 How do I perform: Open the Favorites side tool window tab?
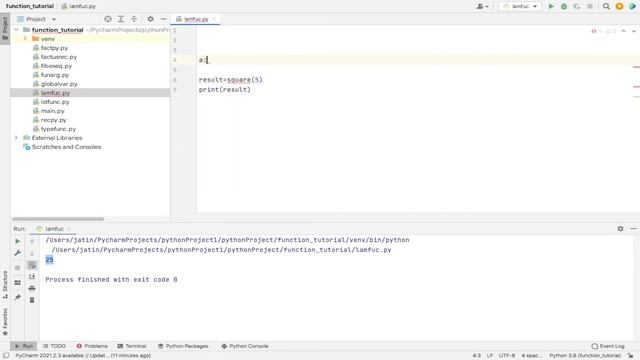tap(5, 322)
